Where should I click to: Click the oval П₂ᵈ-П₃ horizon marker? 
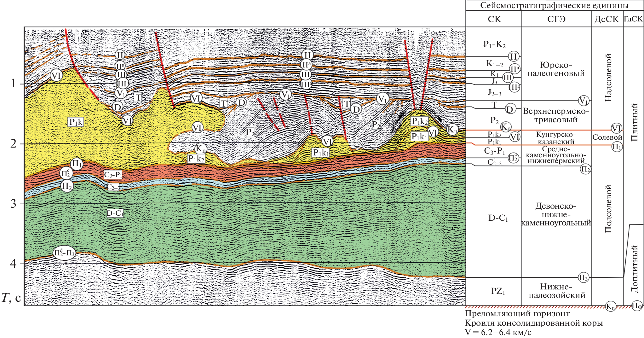64,253
